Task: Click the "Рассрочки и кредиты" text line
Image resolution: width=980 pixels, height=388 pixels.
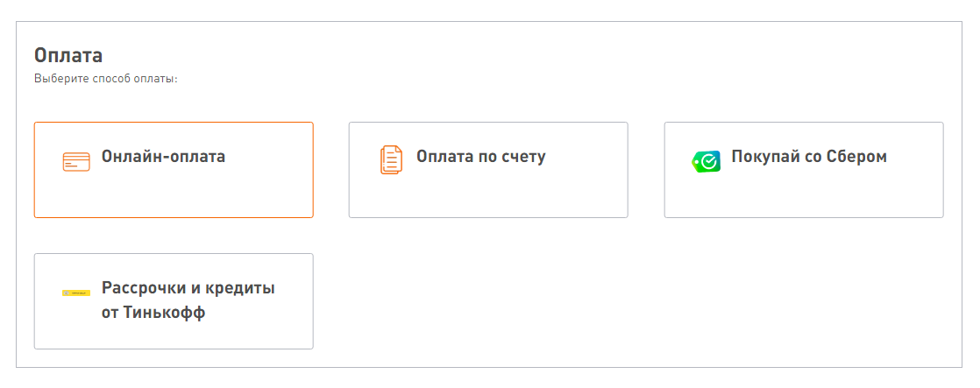Action: click(x=188, y=288)
